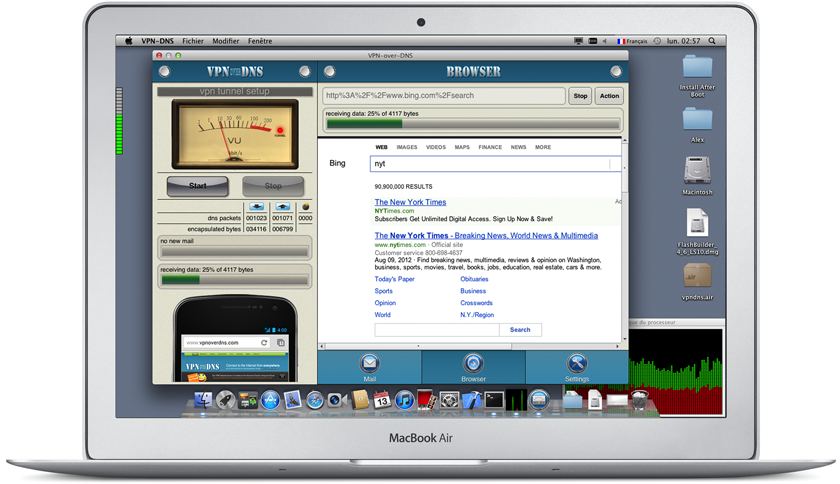
Task: Open the Install After Boot folder
Action: [697, 68]
